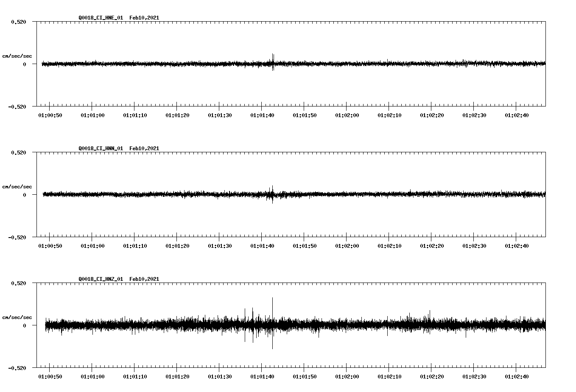Select the cm/sec/sec unit label on top plot
Screen dimensions: 576x392
pos(17,55)
